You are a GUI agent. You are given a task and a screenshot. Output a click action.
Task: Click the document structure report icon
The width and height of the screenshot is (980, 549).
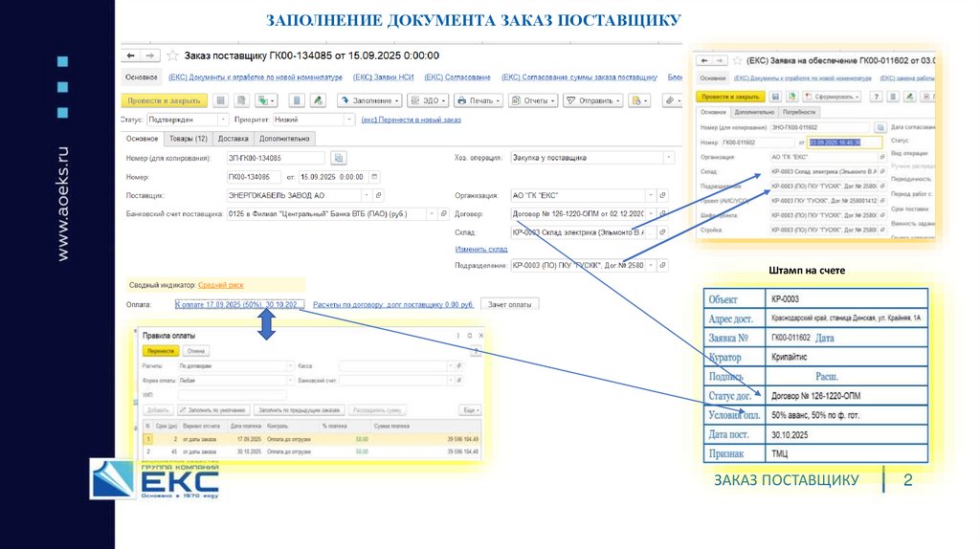coord(297,100)
